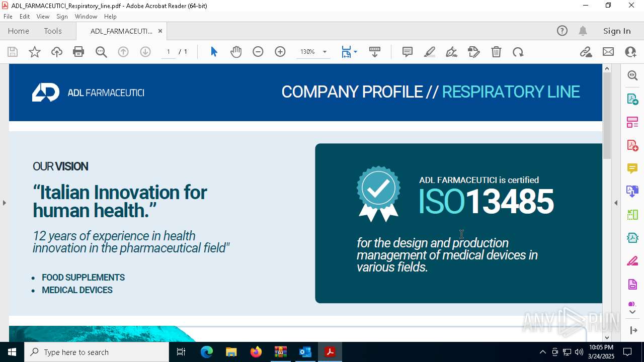Screen dimensions: 644x362
Task: Zoom out with the minus button
Action: (x=258, y=52)
